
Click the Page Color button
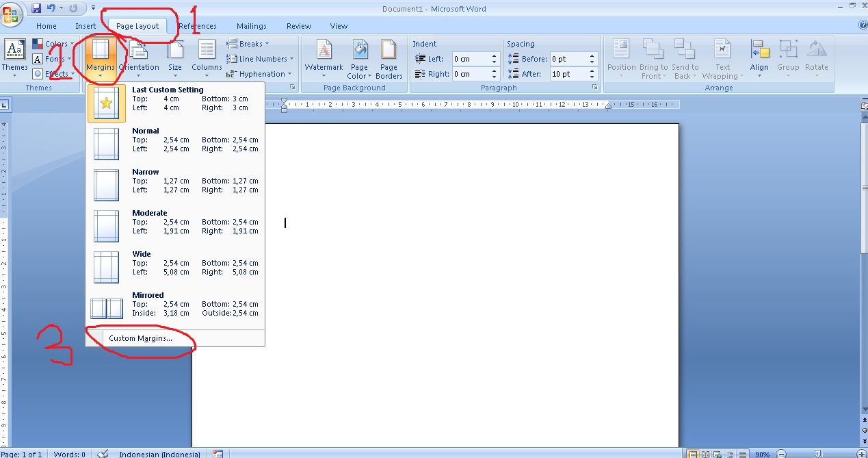click(359, 60)
